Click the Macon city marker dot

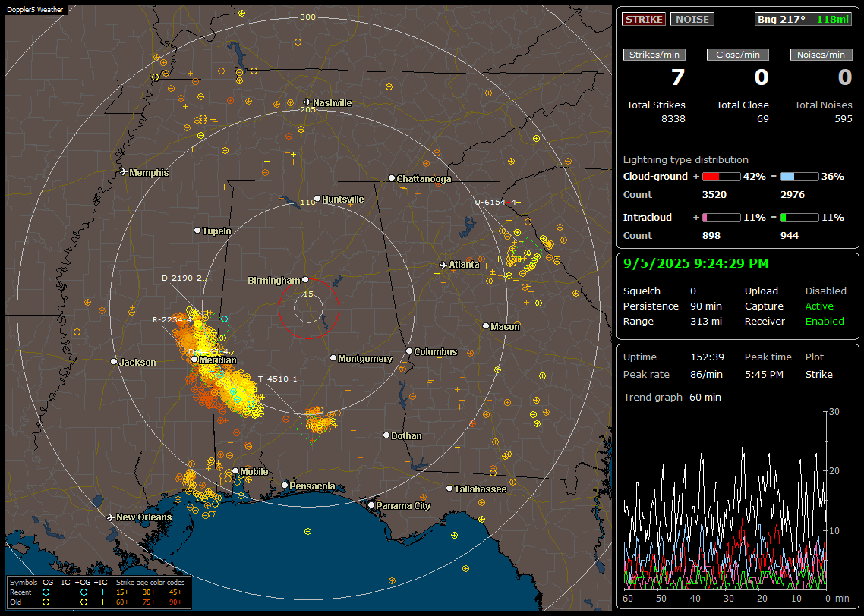point(485,326)
